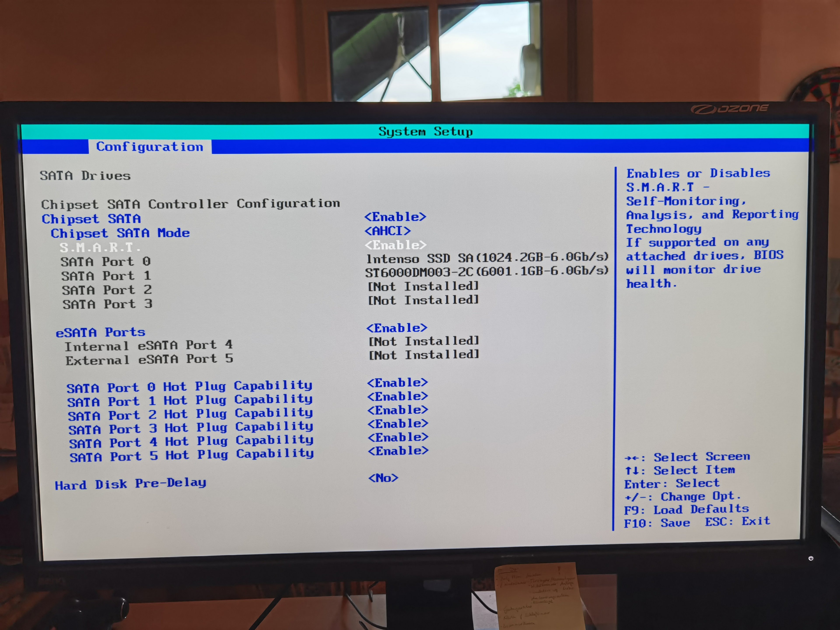Image resolution: width=840 pixels, height=630 pixels.
Task: Select the eSATA Ports setting label
Action: [x=101, y=332]
